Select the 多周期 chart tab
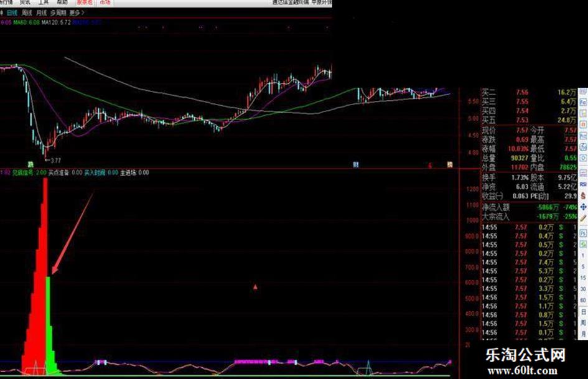The width and height of the screenshot is (588, 379). [x=58, y=13]
